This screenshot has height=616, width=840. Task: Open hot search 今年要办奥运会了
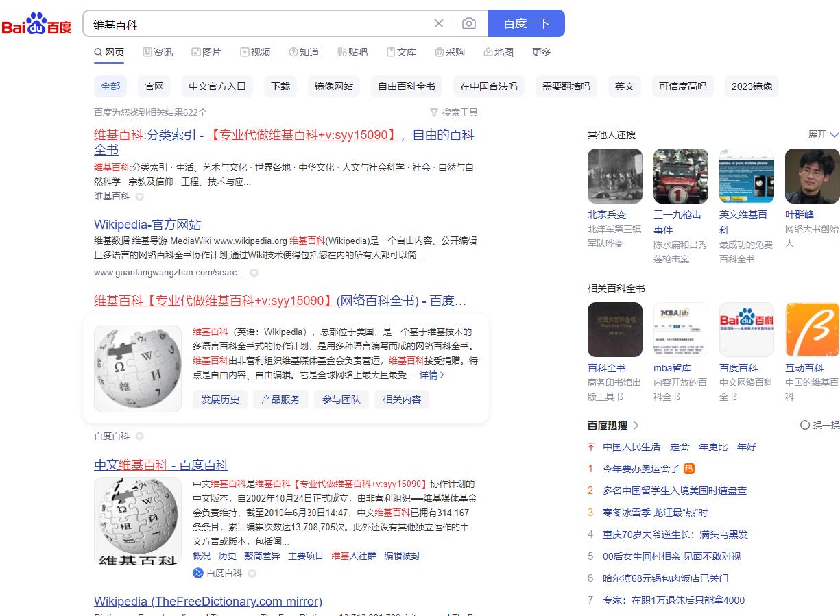[641, 469]
